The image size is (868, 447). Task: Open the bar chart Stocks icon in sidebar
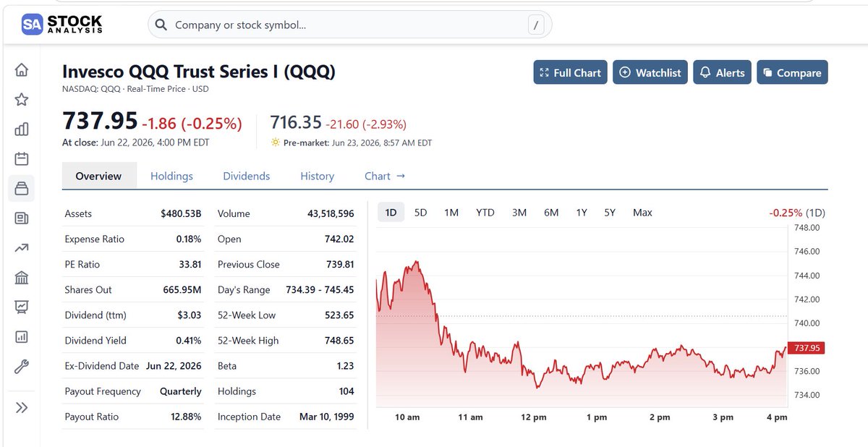(22, 129)
